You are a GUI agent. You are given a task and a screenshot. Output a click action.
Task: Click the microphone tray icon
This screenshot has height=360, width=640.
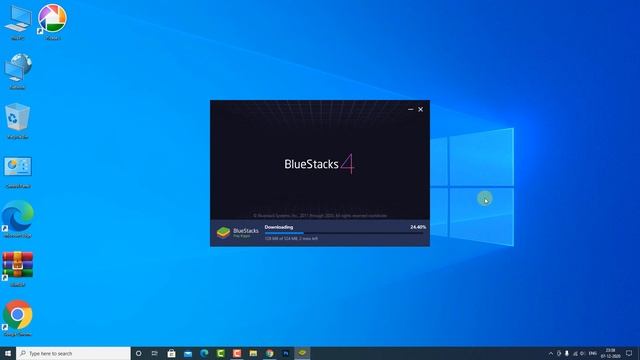(x=567, y=353)
